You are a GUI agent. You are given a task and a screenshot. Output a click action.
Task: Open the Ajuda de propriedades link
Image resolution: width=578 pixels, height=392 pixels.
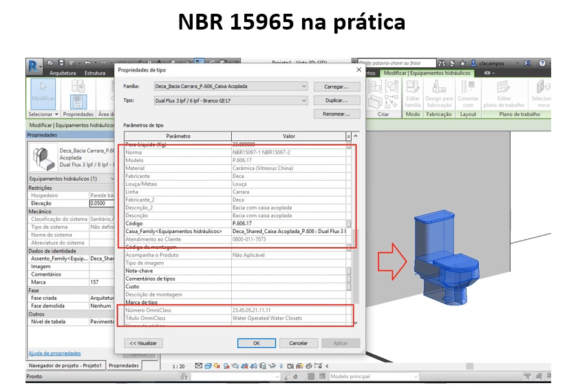tap(54, 353)
